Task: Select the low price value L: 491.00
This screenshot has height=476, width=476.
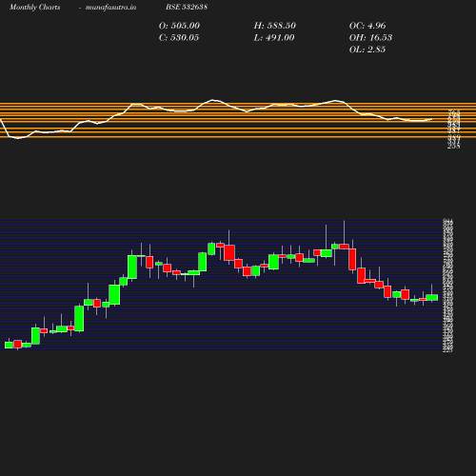Action: (x=274, y=37)
